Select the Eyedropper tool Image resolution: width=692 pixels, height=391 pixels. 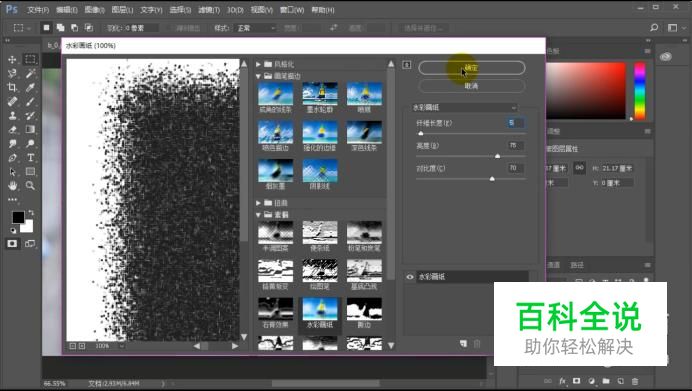[30, 87]
